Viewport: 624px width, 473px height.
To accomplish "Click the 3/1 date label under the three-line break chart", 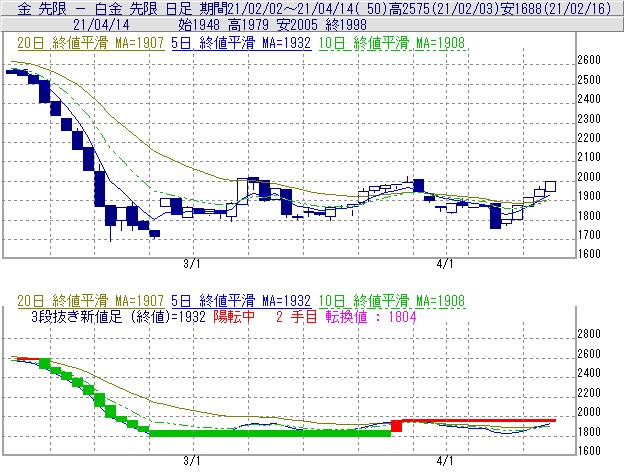I will pos(192,461).
